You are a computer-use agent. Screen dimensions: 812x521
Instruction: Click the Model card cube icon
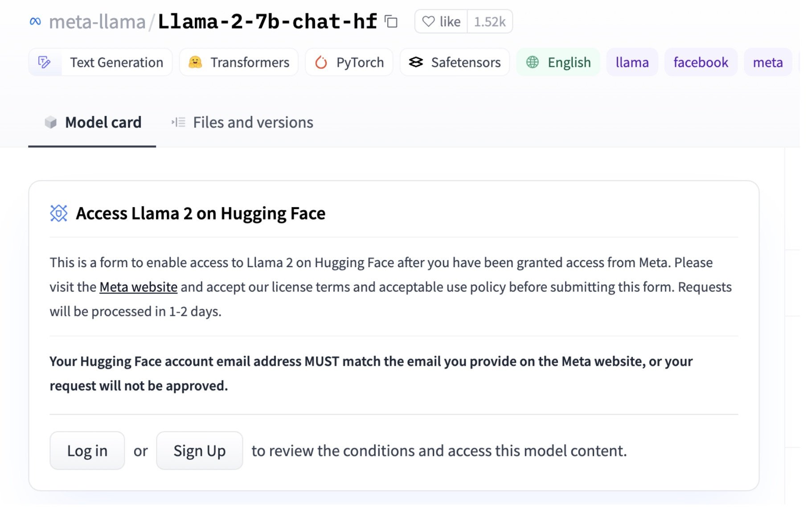coord(51,122)
